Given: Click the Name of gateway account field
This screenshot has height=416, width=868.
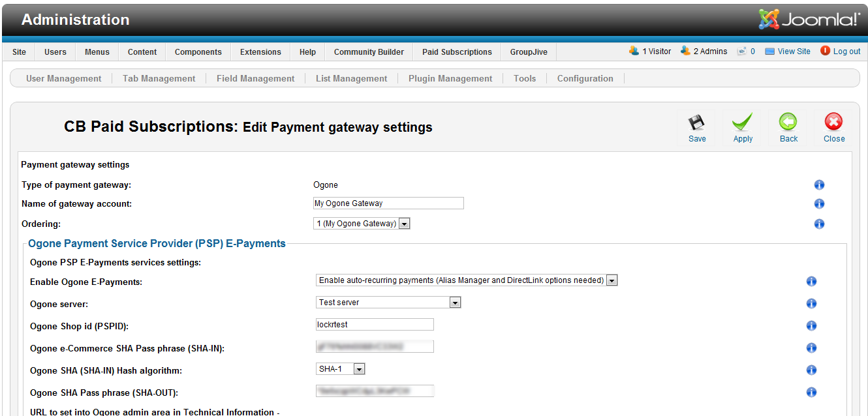Looking at the screenshot, I should 388,203.
